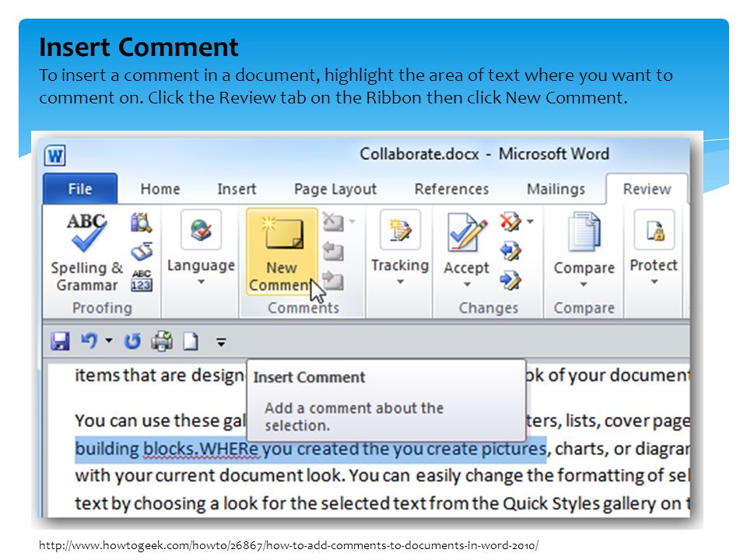The image size is (747, 560).
Task: Switch to the Home tab
Action: click(x=160, y=189)
